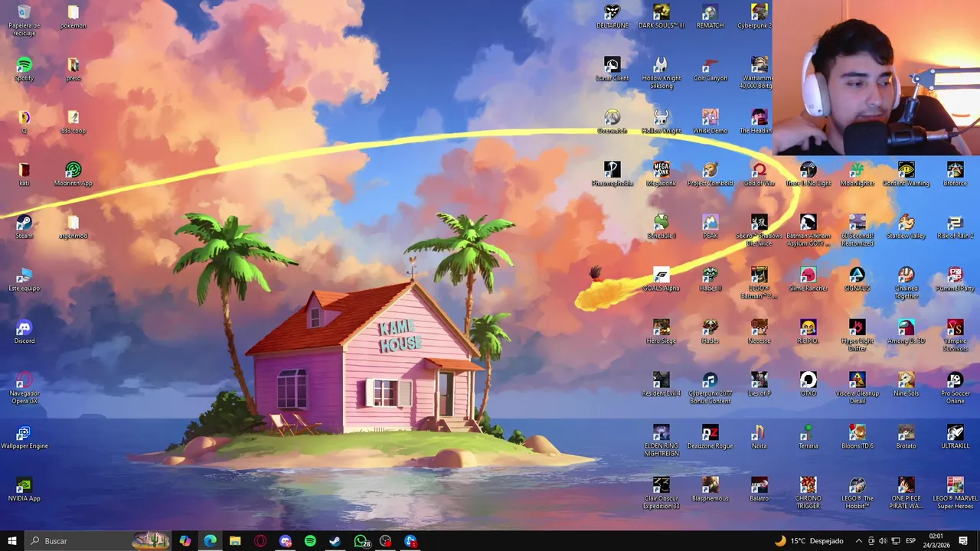Select the SIGNALIS game shortcut
980x551 pixels.
(x=857, y=279)
